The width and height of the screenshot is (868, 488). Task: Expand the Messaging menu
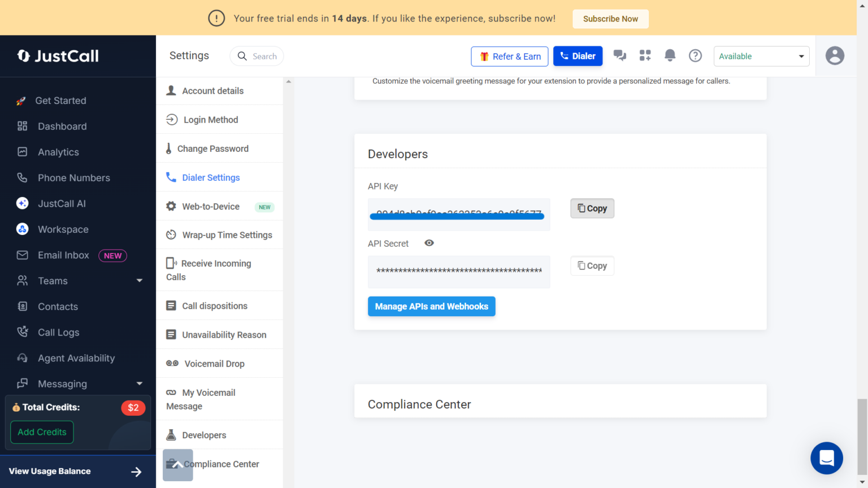[x=139, y=384]
